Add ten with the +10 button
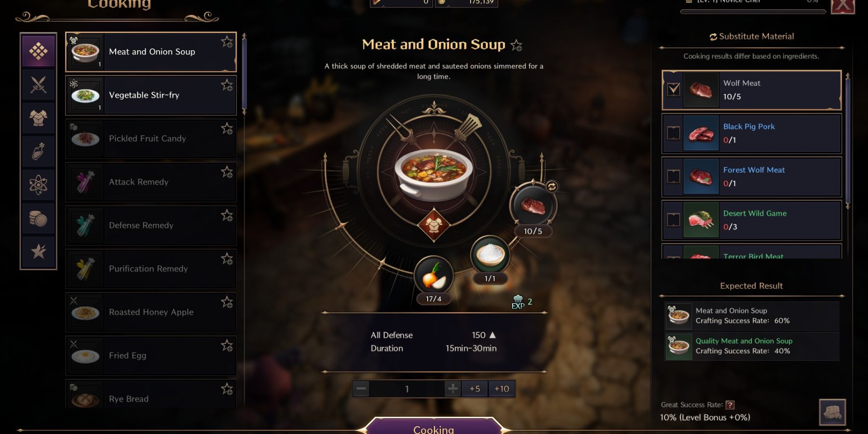This screenshot has height=434, width=868. [x=502, y=389]
